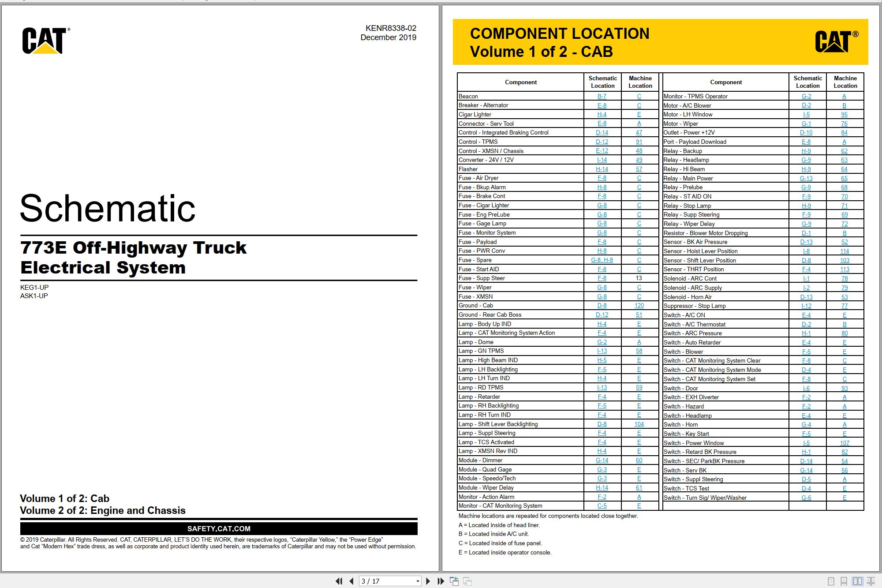Click machine location 113 for Sensor - THRT Position
Image resolution: width=882 pixels, height=588 pixels.
pyautogui.click(x=844, y=269)
